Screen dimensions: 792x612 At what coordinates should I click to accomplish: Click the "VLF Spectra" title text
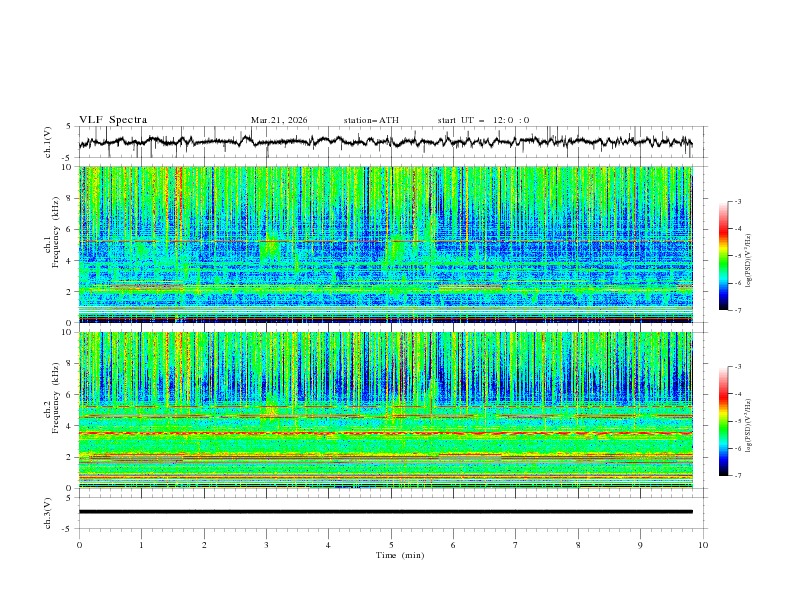113,120
